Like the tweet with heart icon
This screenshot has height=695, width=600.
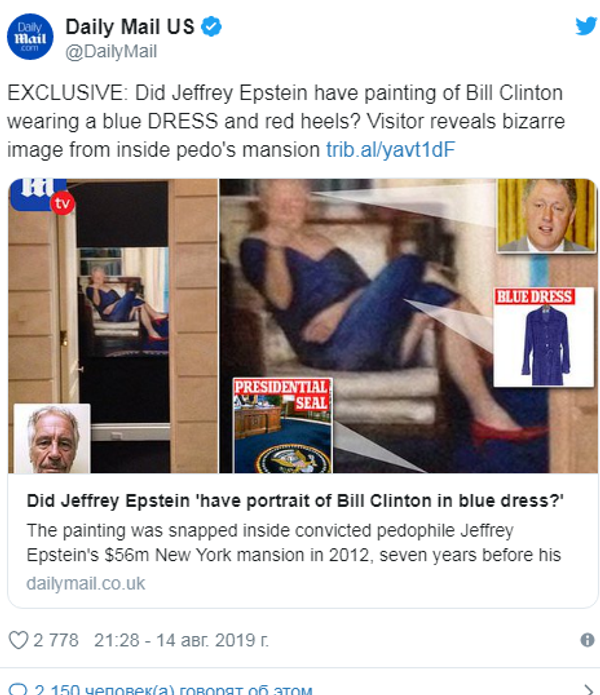(19, 640)
